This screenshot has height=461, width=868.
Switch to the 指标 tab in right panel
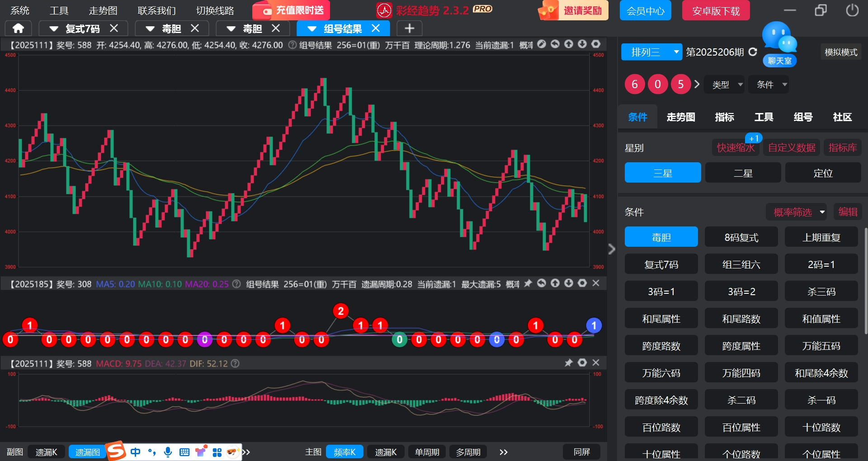[x=724, y=117]
